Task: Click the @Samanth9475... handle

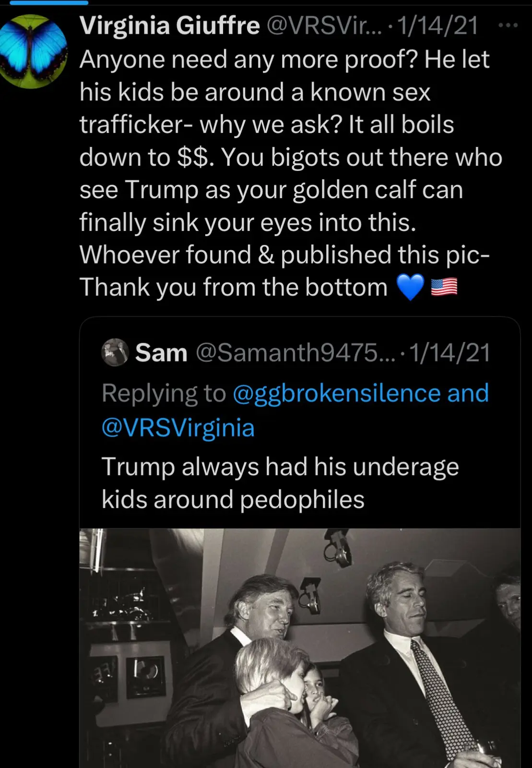Action: [x=296, y=353]
